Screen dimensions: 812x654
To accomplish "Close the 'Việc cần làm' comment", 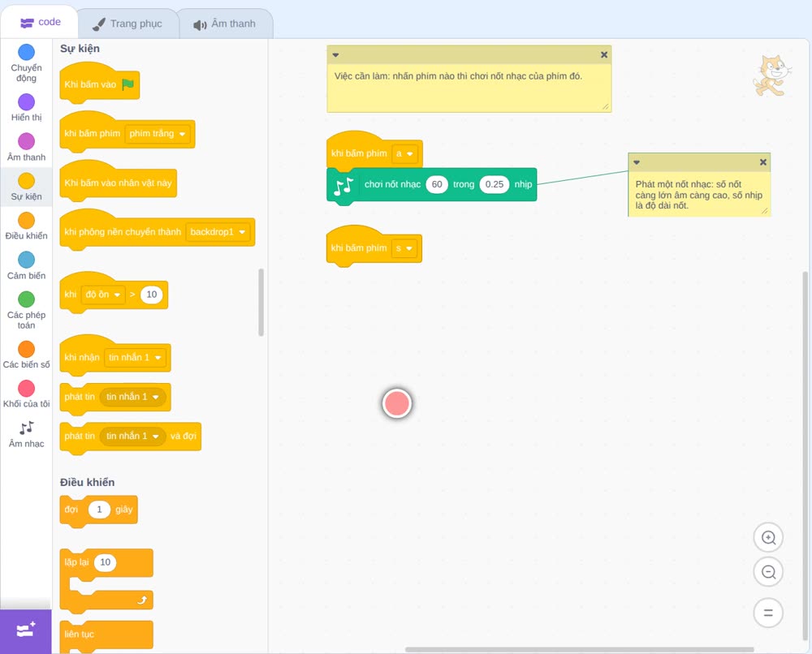I will 604,55.
